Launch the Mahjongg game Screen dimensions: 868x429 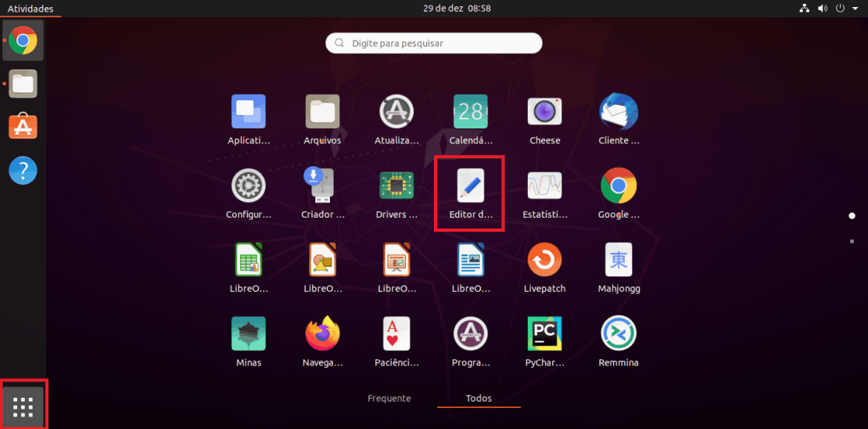click(x=619, y=259)
